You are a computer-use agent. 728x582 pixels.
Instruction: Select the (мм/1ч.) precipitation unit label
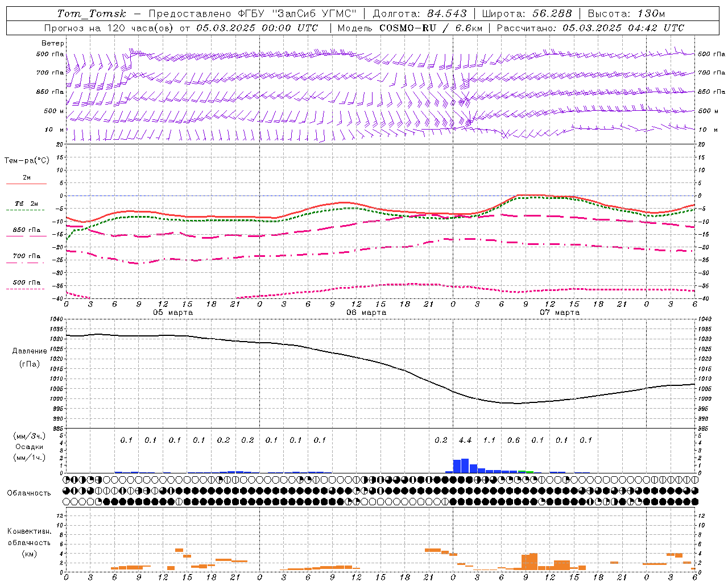[x=28, y=458]
